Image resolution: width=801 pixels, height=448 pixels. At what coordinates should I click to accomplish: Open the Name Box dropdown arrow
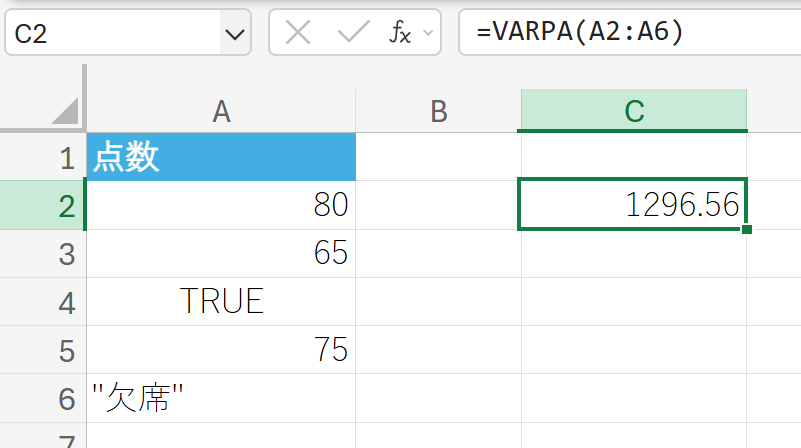coord(236,35)
